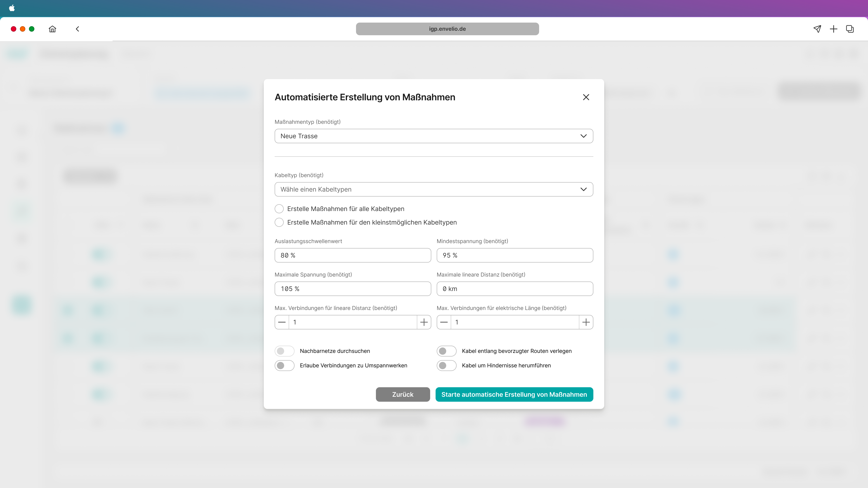
Task: Toggle 'Kabel um Hindernisse herumführen'
Action: tap(446, 365)
